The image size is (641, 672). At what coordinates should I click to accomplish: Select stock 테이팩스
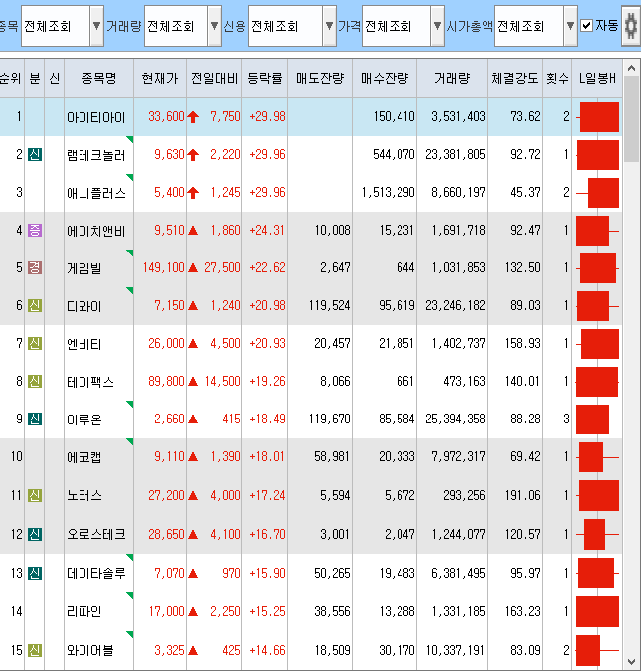coord(90,382)
